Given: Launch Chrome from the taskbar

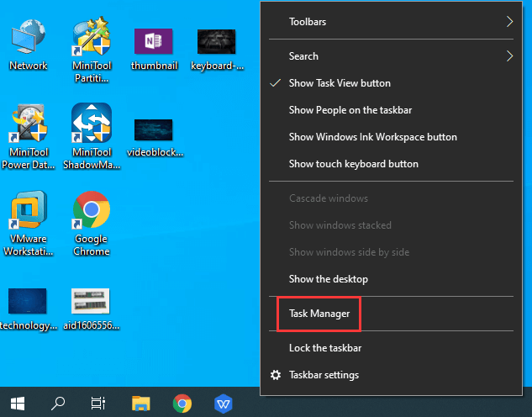Looking at the screenshot, I should click(x=182, y=404).
